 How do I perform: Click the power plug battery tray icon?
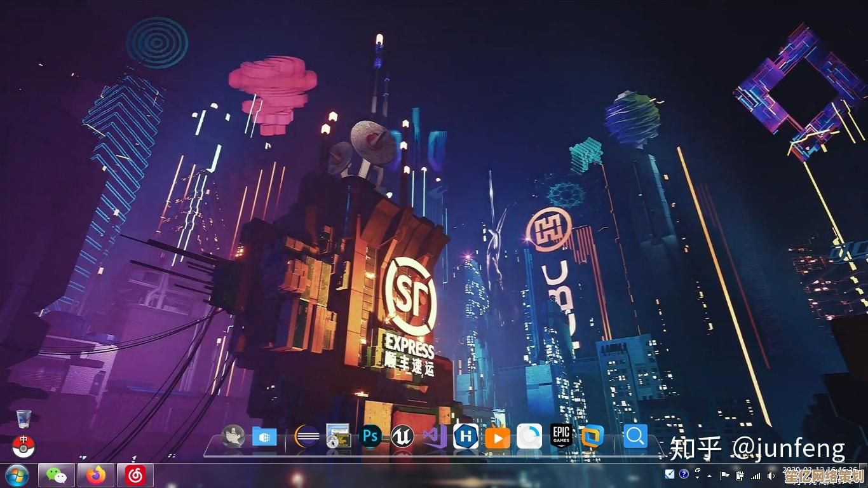pyautogui.click(x=740, y=475)
